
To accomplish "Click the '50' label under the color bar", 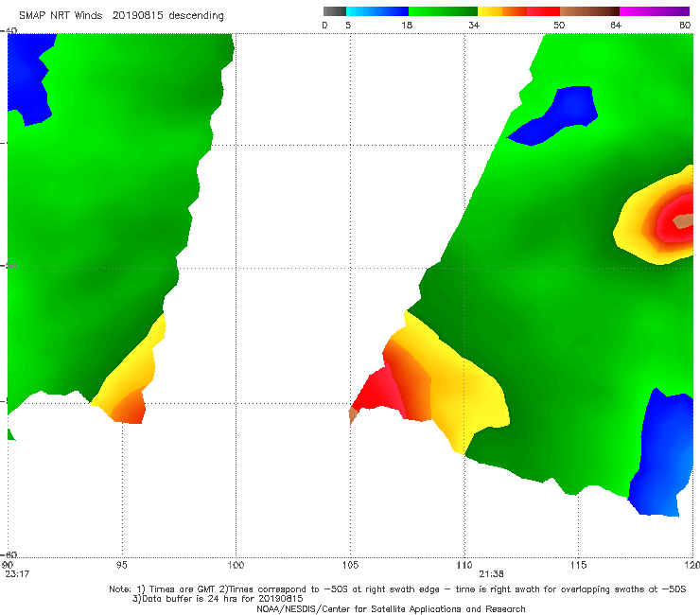I will tap(559, 26).
